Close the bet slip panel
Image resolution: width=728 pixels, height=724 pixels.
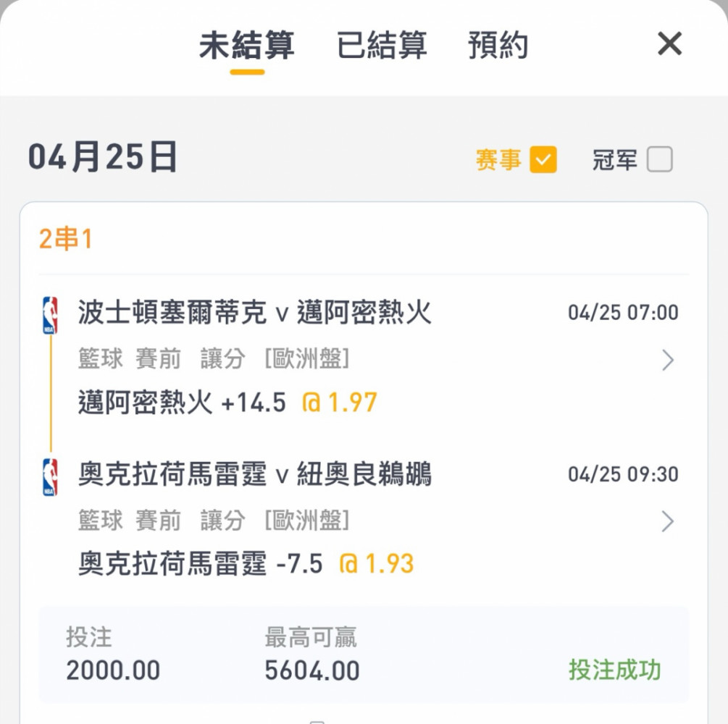[669, 45]
